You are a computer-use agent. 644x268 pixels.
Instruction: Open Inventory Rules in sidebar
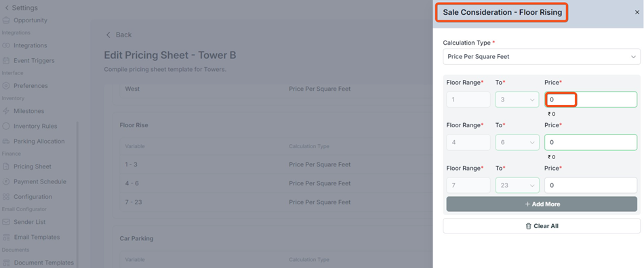click(x=35, y=126)
